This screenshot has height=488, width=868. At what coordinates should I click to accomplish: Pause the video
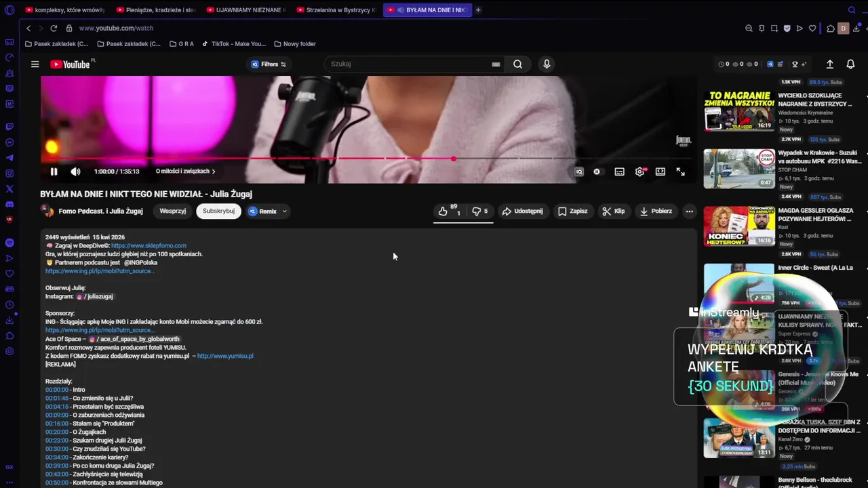coord(54,171)
